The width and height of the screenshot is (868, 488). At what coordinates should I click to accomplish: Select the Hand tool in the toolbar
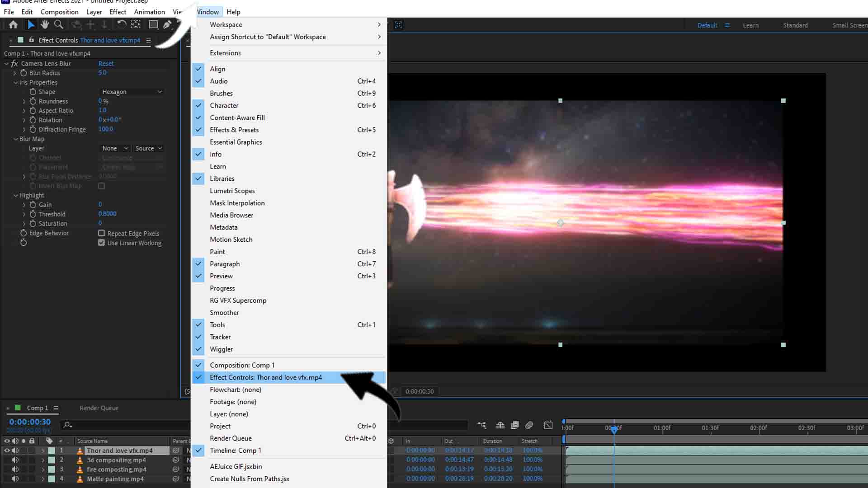click(x=45, y=25)
